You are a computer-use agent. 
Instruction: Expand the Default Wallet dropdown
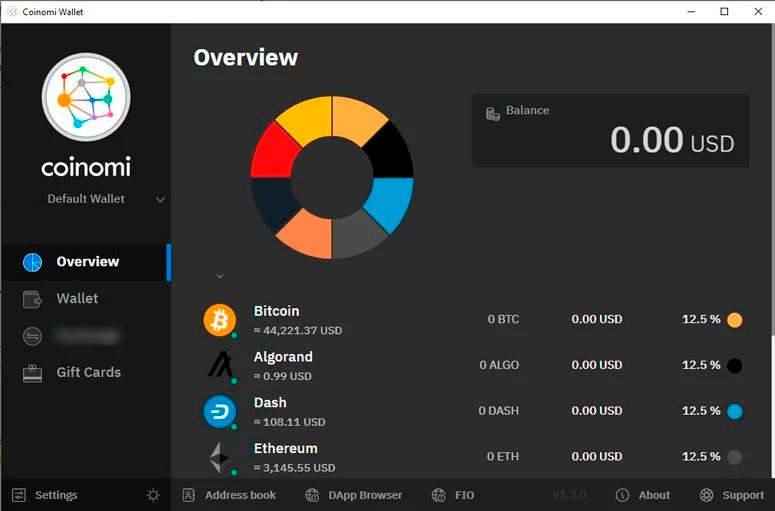pos(160,199)
